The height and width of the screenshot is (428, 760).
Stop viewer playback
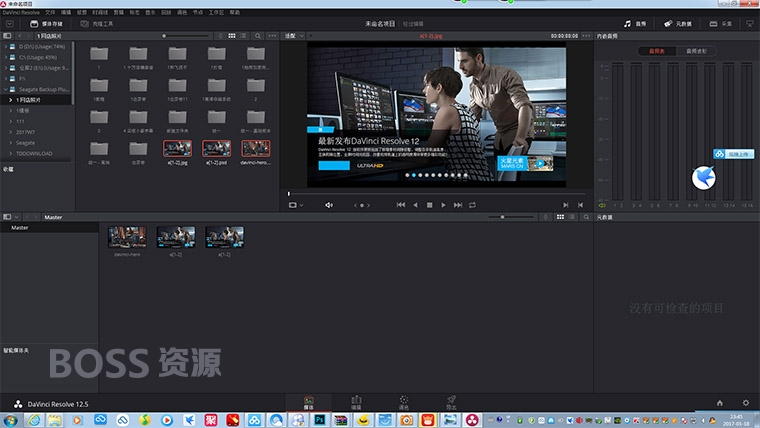[429, 205]
